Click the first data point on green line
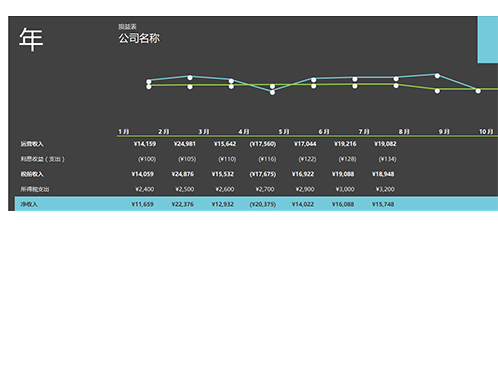 [149, 87]
